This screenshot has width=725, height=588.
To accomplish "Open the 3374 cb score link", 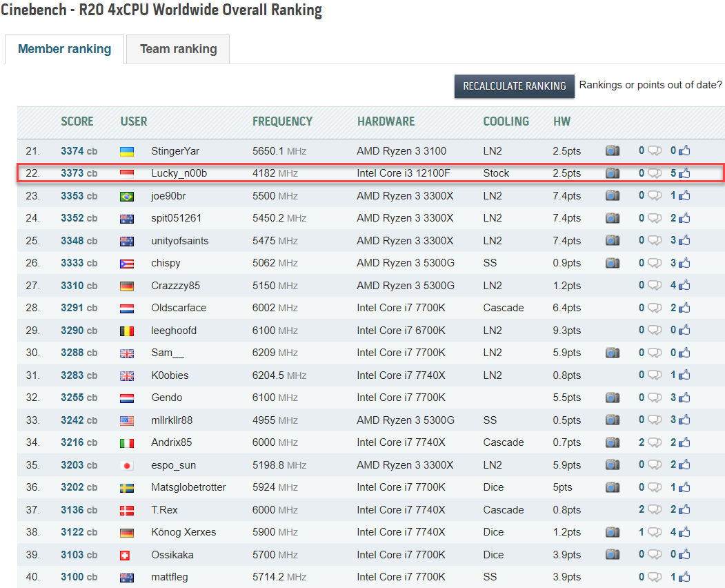I will pos(79,151).
